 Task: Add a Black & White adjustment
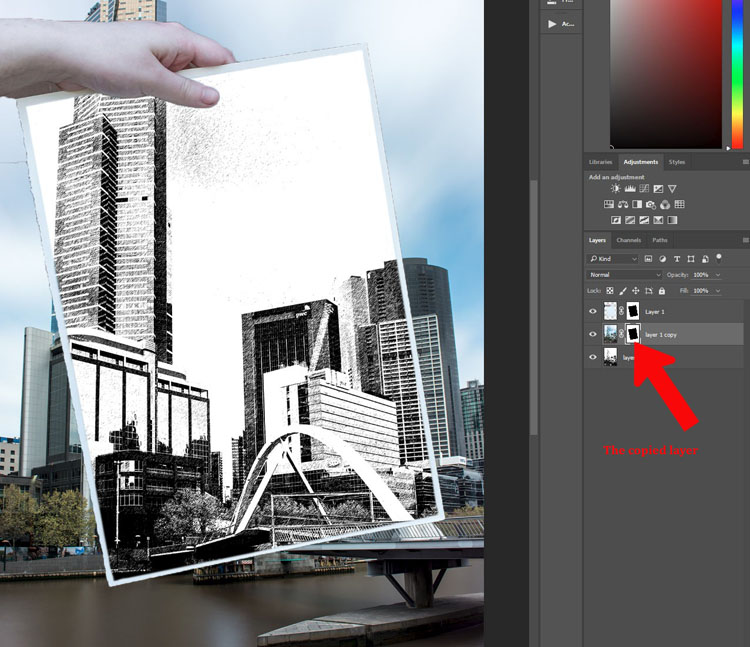click(637, 204)
